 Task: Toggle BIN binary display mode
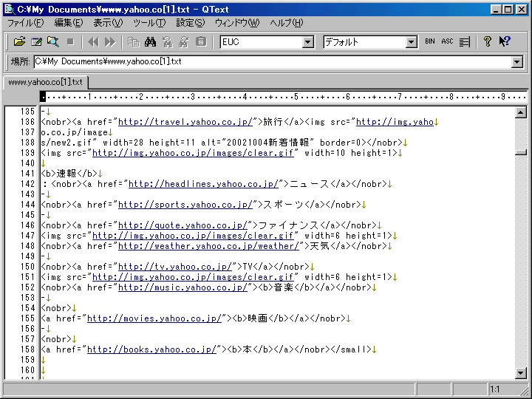tap(430, 41)
